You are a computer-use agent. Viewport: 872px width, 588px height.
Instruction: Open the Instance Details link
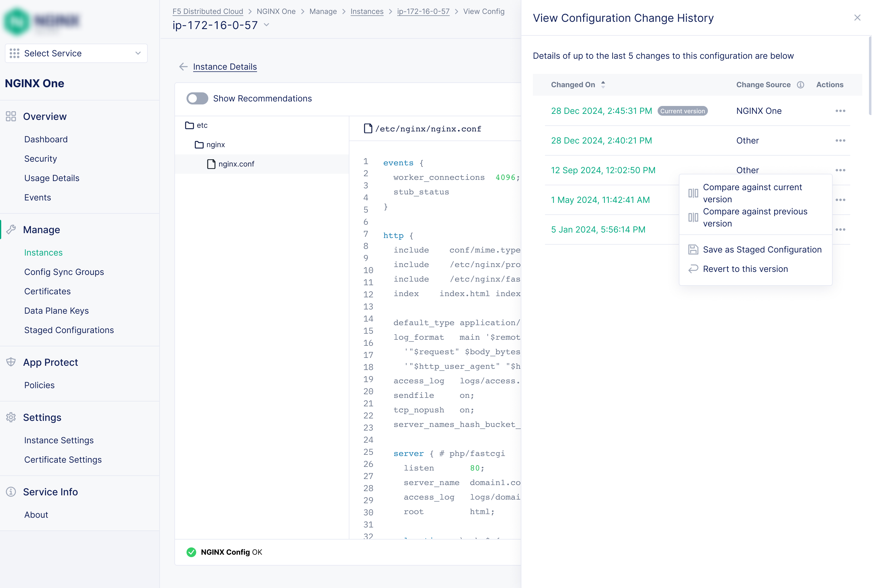coord(225,67)
